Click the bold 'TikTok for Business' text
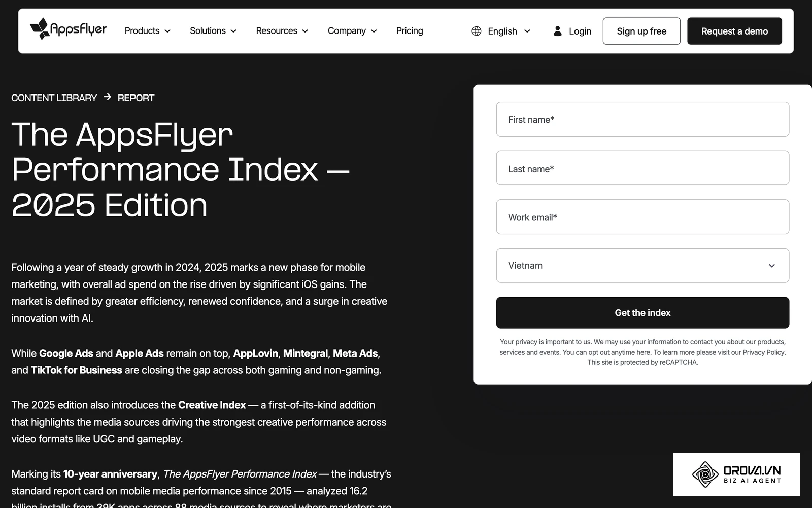This screenshot has width=812, height=508. pos(77,370)
